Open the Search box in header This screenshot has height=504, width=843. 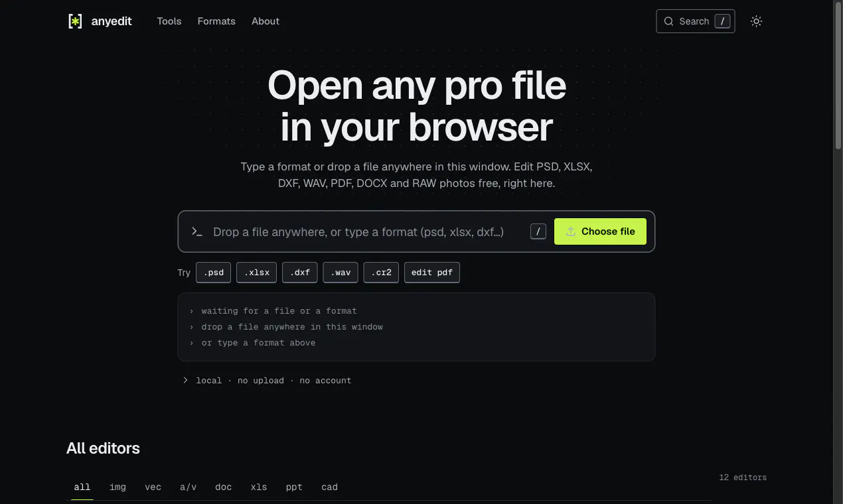(x=695, y=21)
